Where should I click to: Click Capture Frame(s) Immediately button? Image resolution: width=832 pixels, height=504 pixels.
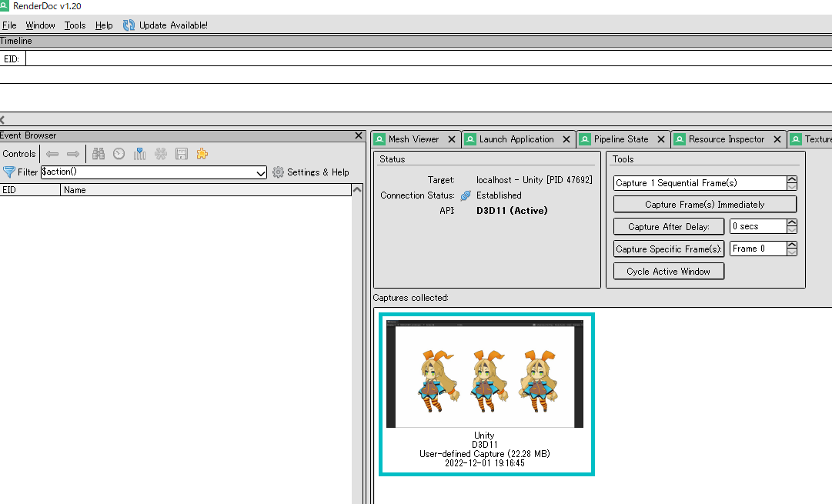click(704, 205)
